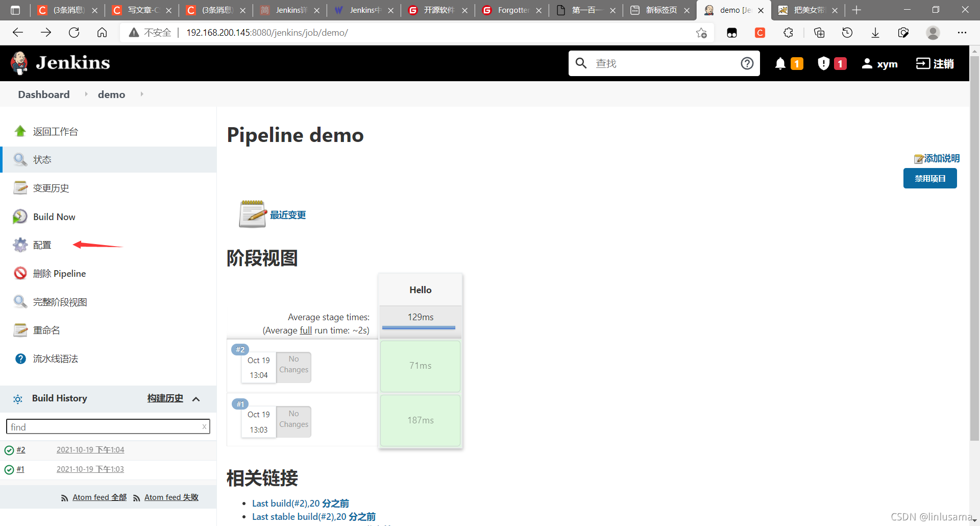Image resolution: width=980 pixels, height=526 pixels.
Task: Select the 187ms stage cell
Action: 420,420
